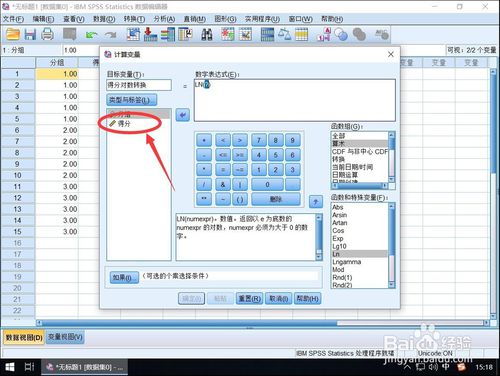Switch to 变量视图(V) tab
Screen dimensions: 500x376
pyautogui.click(x=65, y=337)
